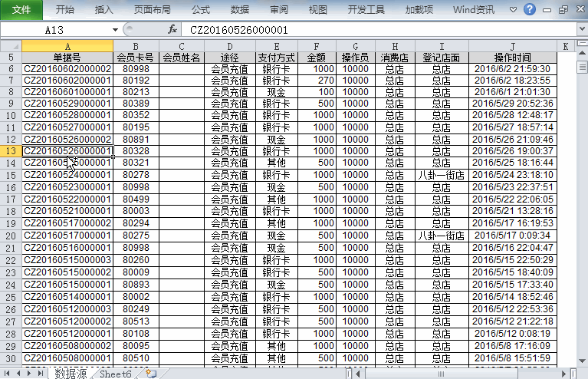Switch to the 视图 ribbon tab

click(x=317, y=9)
